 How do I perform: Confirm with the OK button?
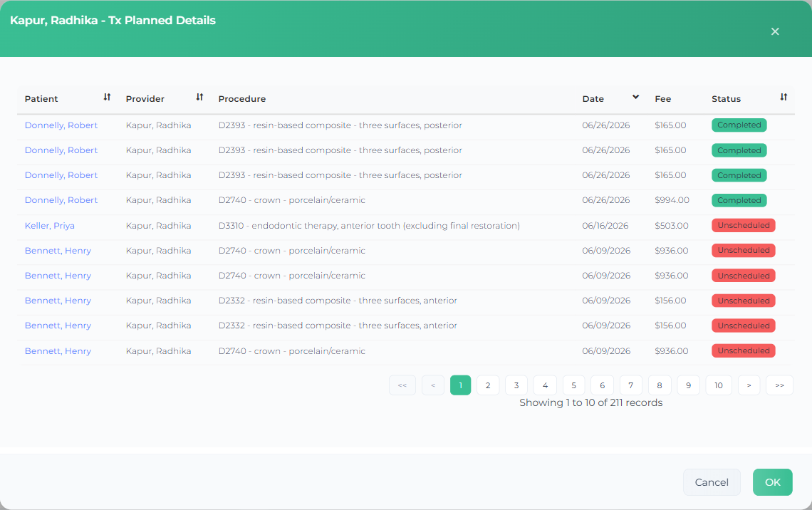pyautogui.click(x=773, y=482)
